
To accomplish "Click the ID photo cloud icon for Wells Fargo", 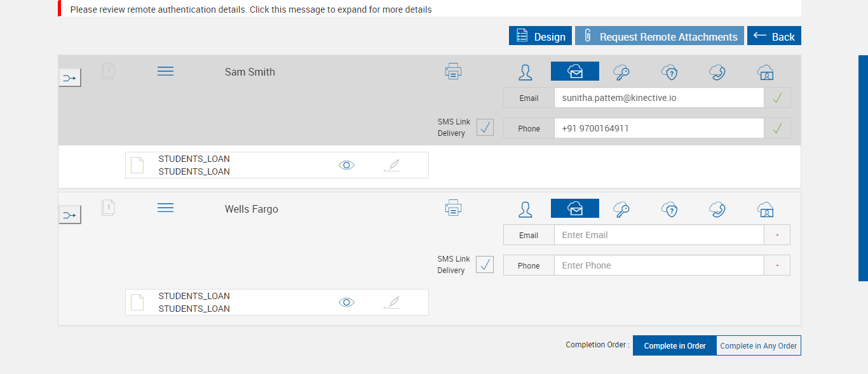I will pyautogui.click(x=766, y=209).
